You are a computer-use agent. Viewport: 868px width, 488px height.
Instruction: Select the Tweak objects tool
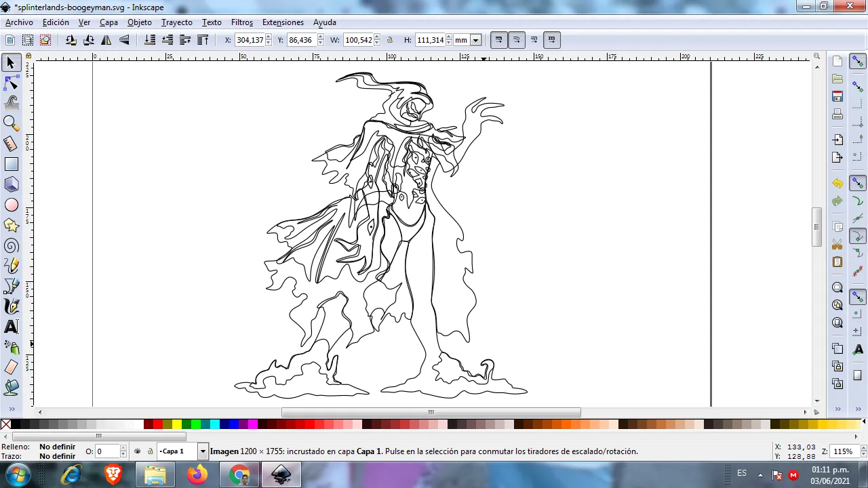point(11,103)
